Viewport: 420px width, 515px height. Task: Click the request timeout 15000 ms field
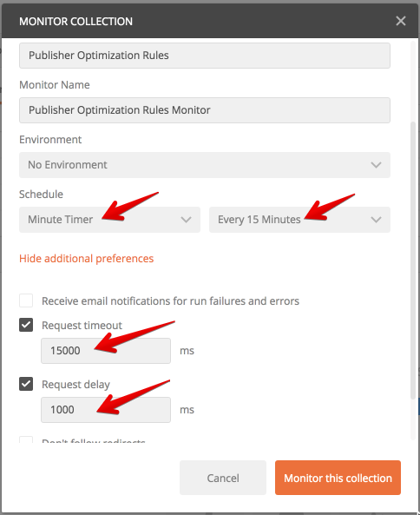106,351
